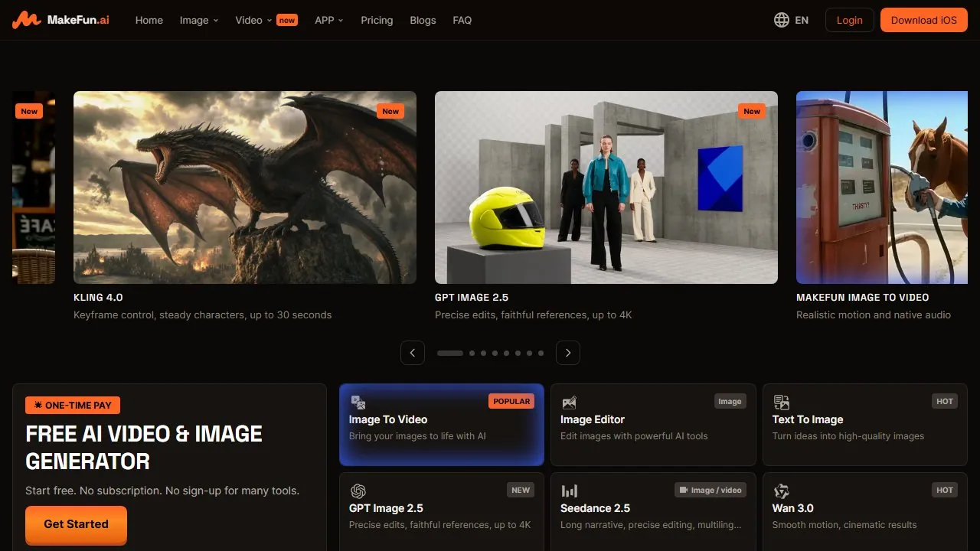Expand the Image menu in the navbar
The image size is (980, 551).
tap(199, 20)
